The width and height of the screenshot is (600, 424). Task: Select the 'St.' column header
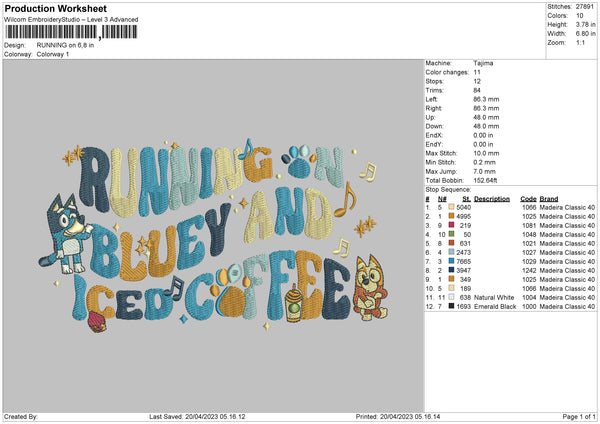coord(466,199)
